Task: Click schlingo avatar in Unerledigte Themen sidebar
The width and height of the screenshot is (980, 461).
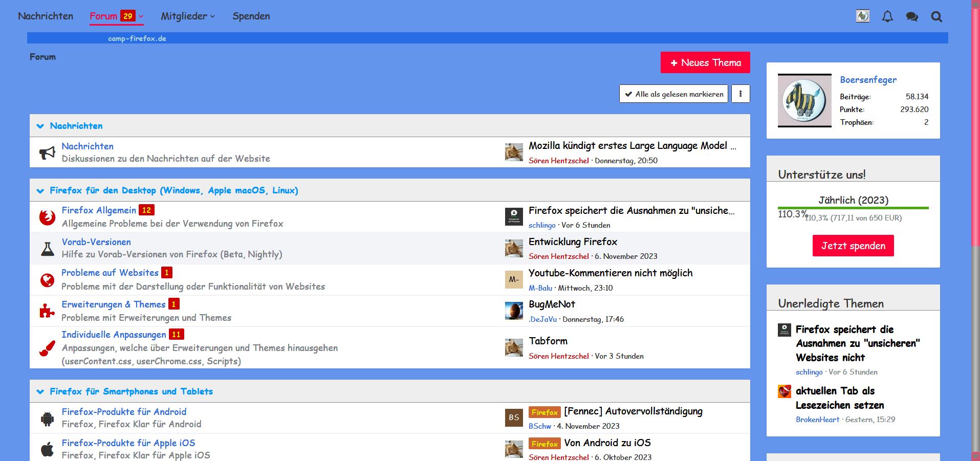Action: [x=785, y=330]
